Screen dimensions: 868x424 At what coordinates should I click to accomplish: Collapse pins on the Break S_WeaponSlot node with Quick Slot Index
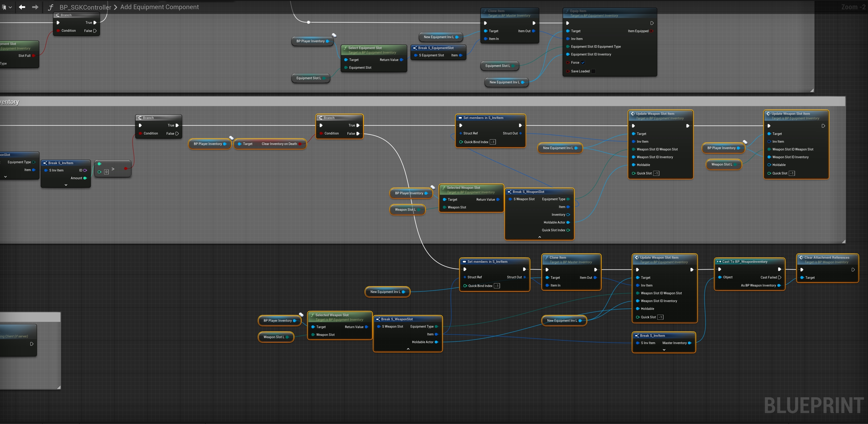[x=539, y=237]
